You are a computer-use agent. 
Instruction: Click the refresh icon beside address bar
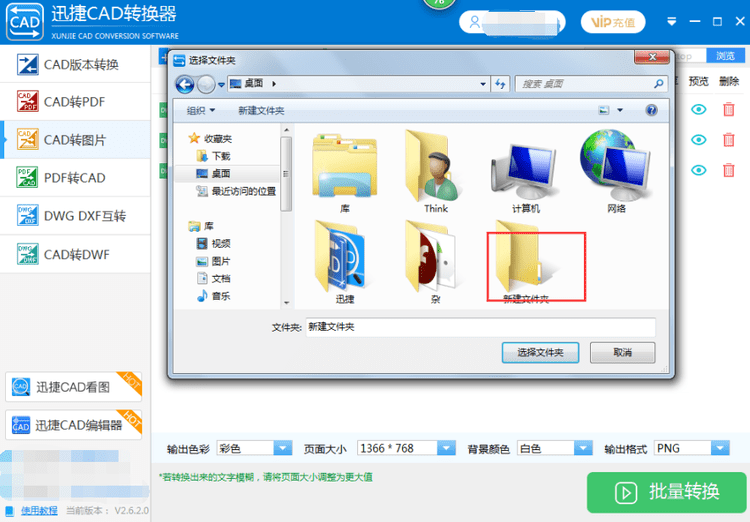pyautogui.click(x=500, y=84)
